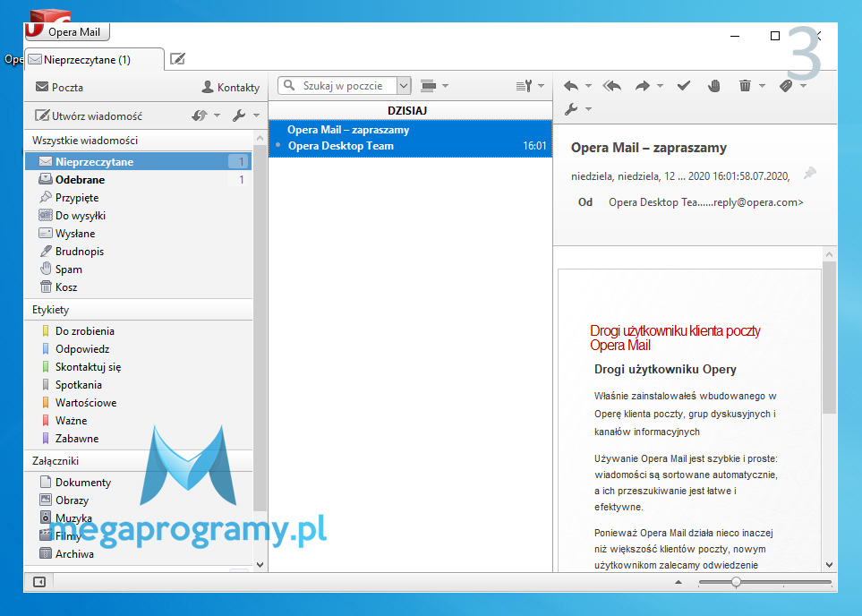Image resolution: width=862 pixels, height=616 pixels.
Task: Delete the message with the trash icon
Action: tap(745, 85)
